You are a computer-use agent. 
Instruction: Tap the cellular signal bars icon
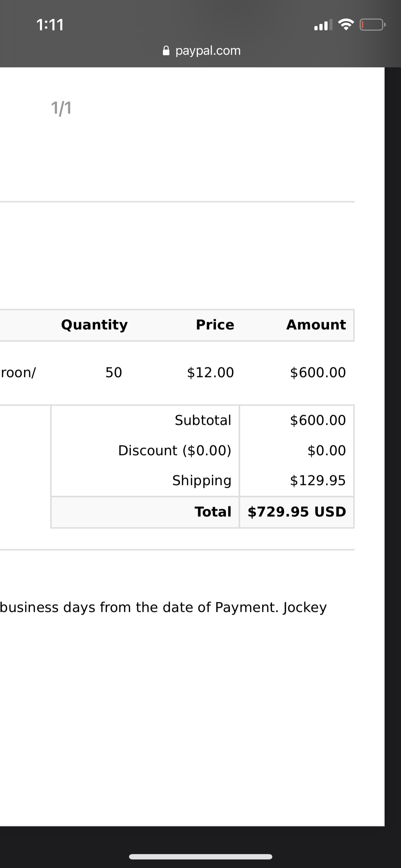point(323,25)
